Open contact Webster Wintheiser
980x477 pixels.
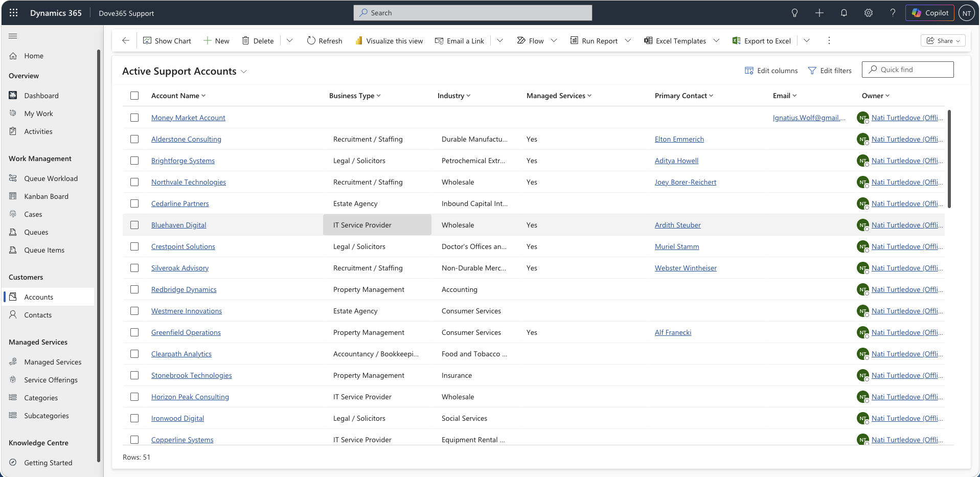686,268
